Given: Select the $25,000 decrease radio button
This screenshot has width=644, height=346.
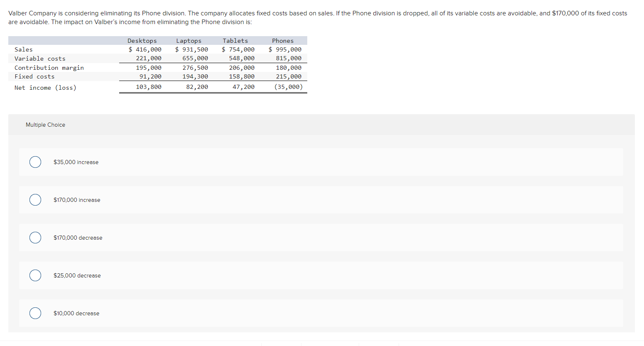Looking at the screenshot, I should point(35,275).
